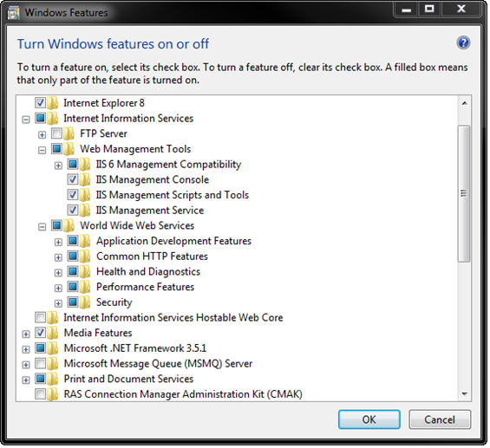Click the Performance Features folder icon
Viewport: 490px width, 448px height.
pos(85,287)
